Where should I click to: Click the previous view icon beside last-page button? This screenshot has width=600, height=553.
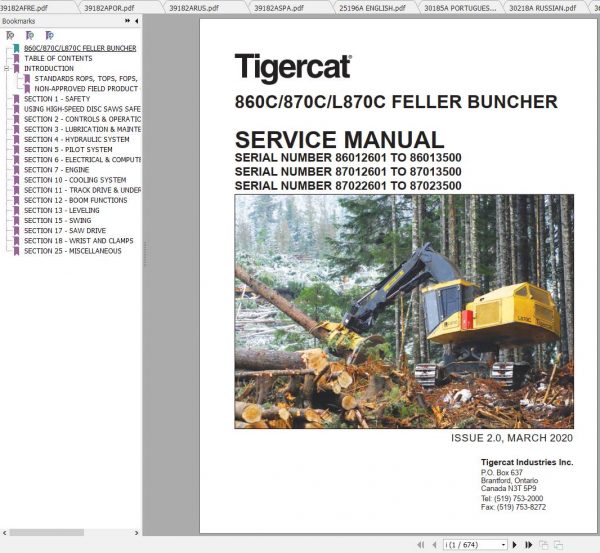(x=543, y=545)
